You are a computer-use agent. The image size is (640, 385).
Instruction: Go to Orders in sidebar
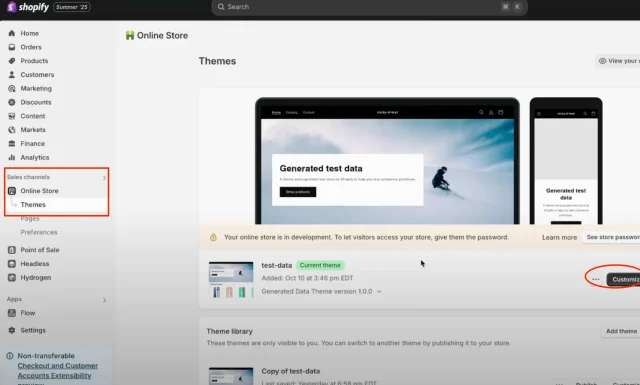coord(31,47)
